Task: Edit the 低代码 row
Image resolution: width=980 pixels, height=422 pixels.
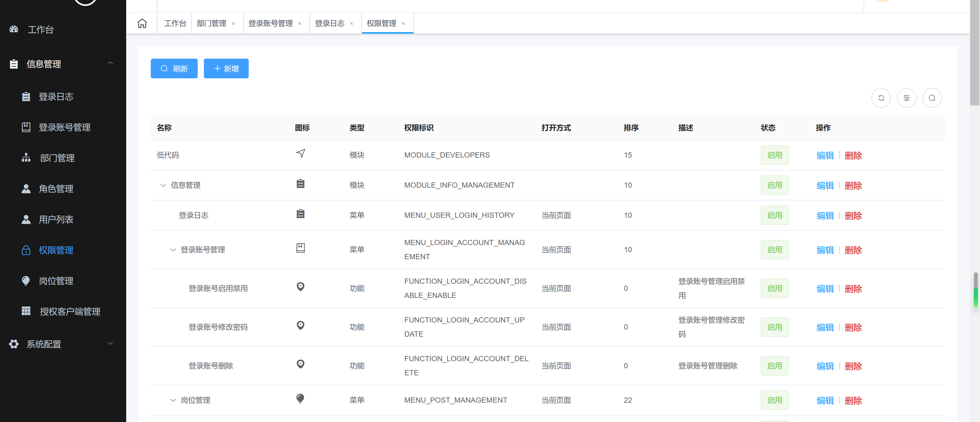Action: (825, 155)
